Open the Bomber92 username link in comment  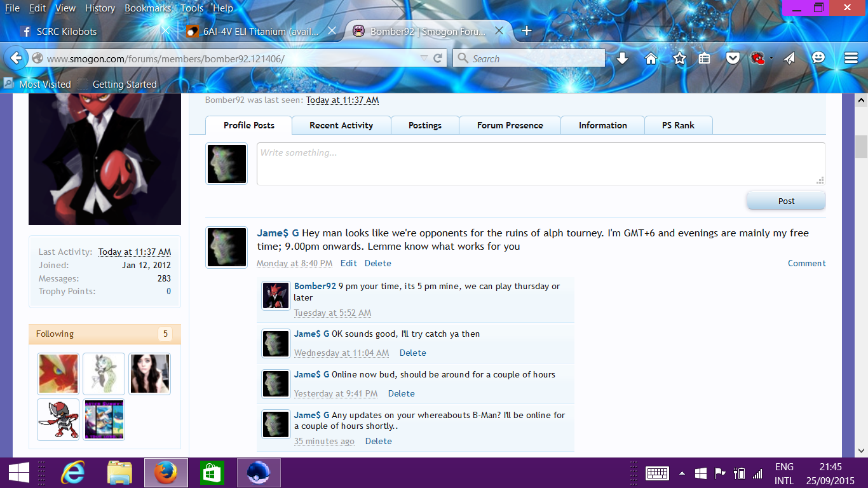click(x=315, y=286)
